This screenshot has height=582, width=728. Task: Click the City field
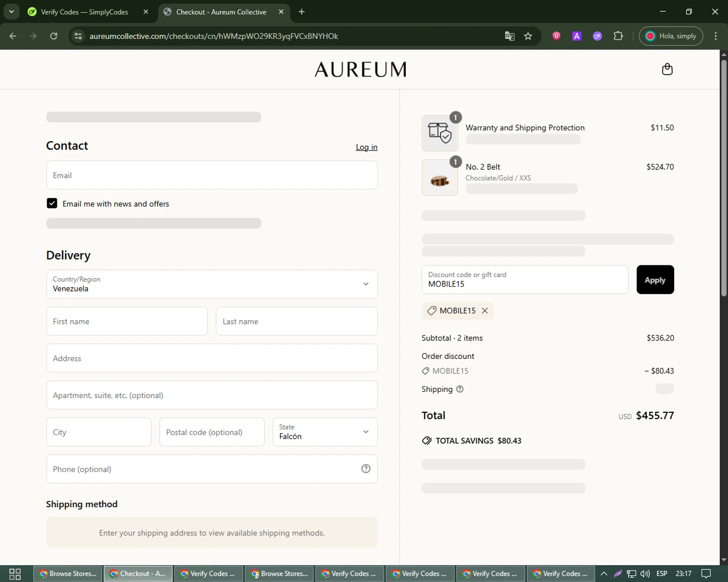pos(99,432)
